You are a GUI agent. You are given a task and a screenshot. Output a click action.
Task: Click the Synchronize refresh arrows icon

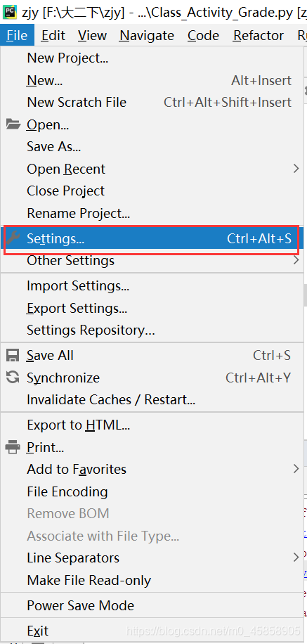13,378
